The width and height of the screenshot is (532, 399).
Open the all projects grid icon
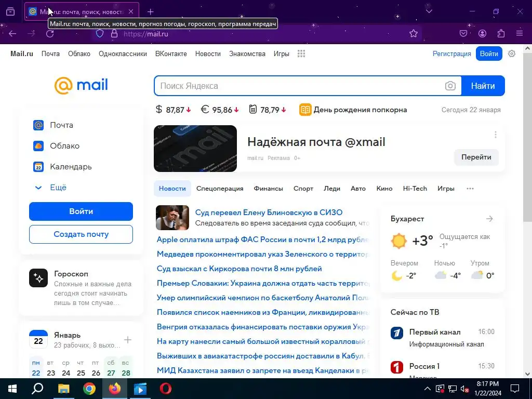coord(301,54)
